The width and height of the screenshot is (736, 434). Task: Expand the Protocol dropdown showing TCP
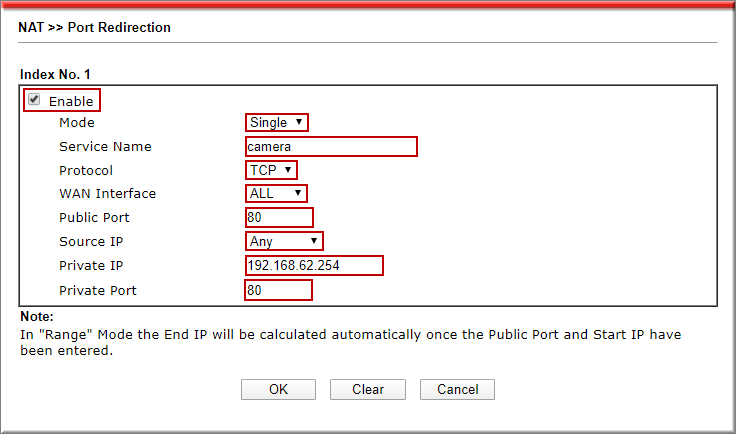271,170
